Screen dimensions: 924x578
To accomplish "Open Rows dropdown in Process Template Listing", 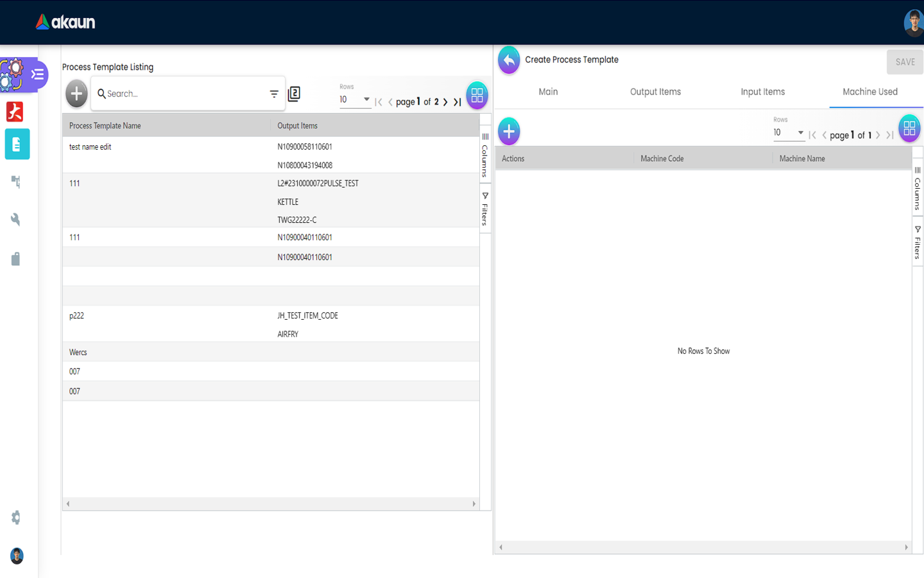I will tap(355, 100).
